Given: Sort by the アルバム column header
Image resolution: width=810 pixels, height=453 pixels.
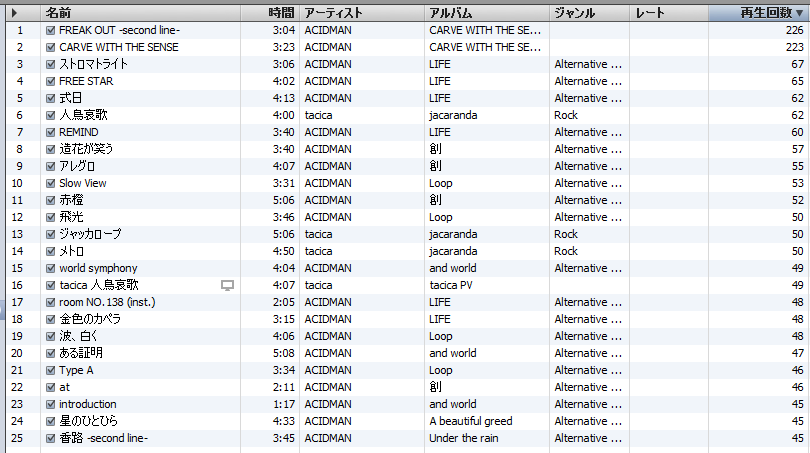Looking at the screenshot, I should [487, 13].
